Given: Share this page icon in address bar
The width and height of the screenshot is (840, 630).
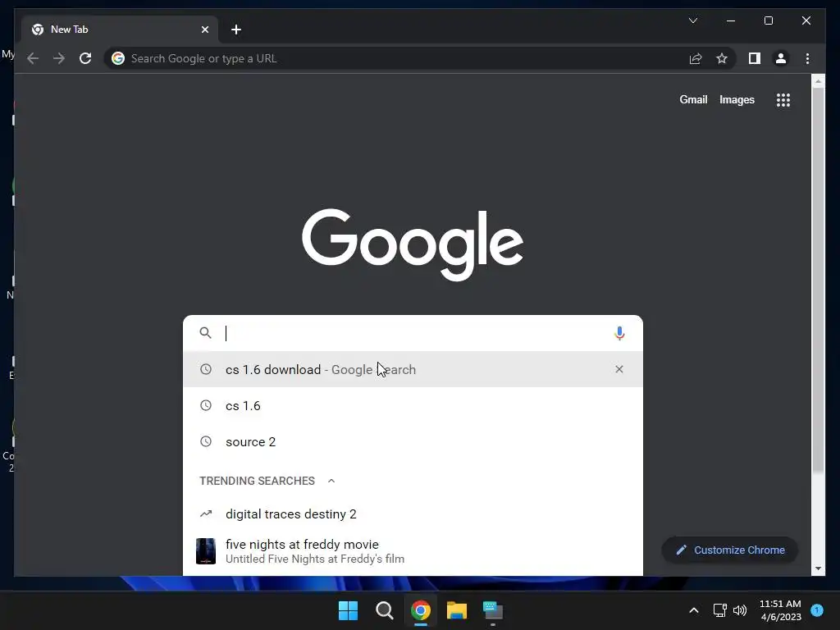Looking at the screenshot, I should [x=696, y=58].
